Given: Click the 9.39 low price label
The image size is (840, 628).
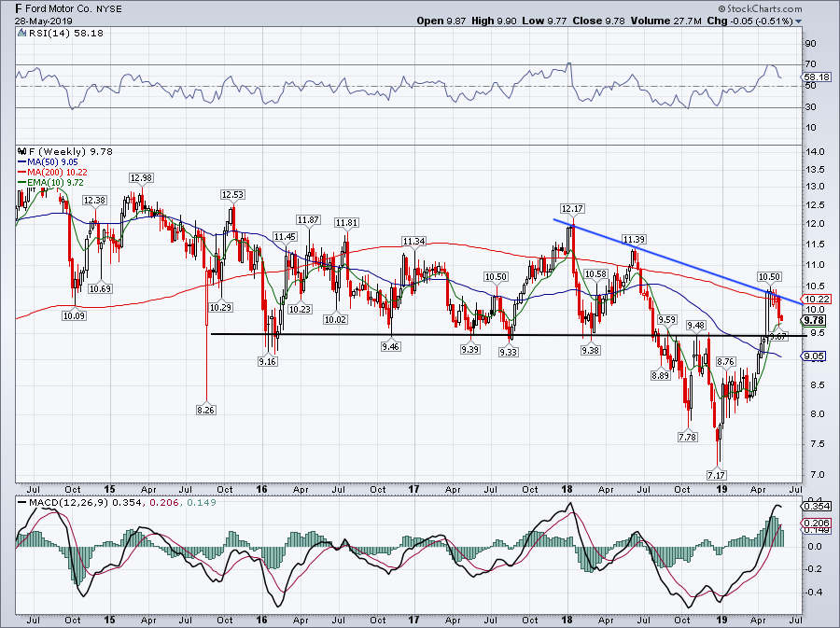Looking at the screenshot, I should tap(469, 349).
